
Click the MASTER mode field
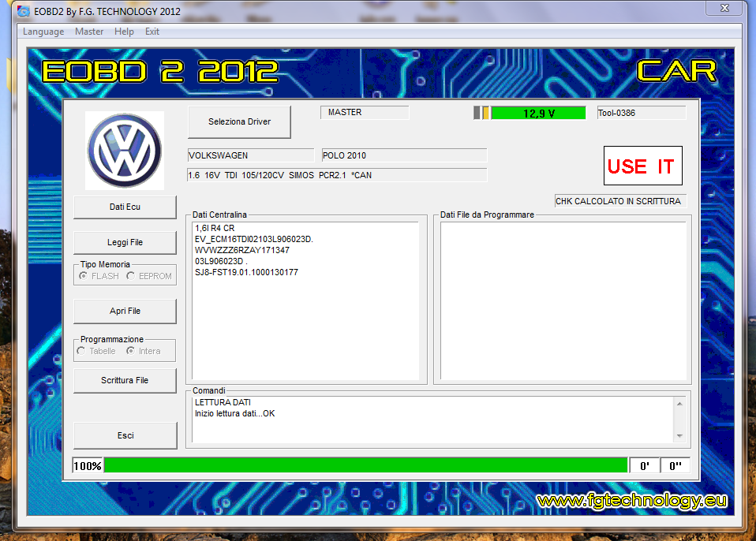pyautogui.click(x=365, y=112)
